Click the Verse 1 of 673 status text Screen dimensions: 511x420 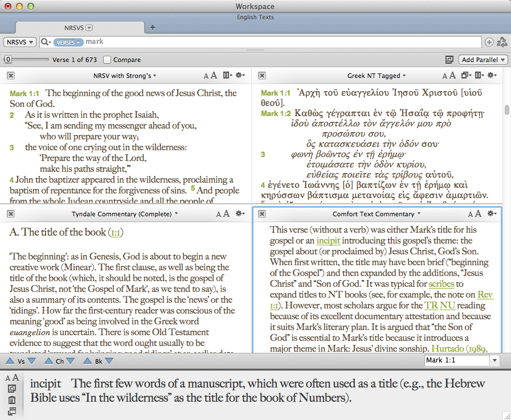[74, 60]
